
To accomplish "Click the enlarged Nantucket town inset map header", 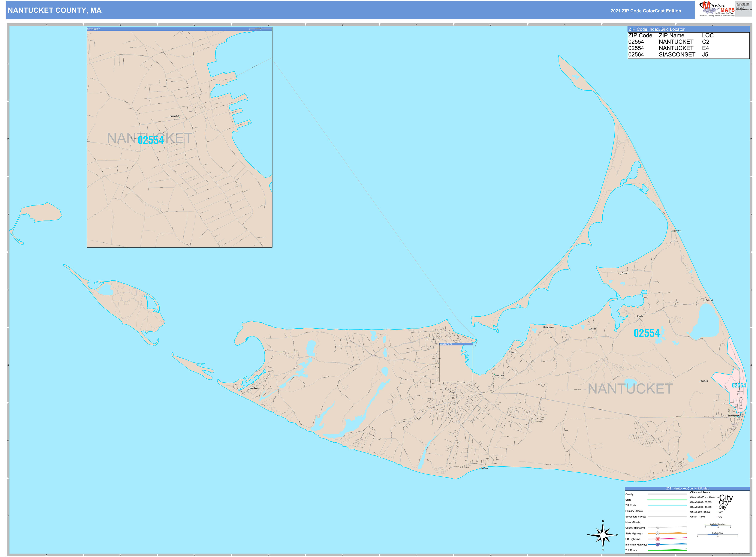I will [179, 29].
